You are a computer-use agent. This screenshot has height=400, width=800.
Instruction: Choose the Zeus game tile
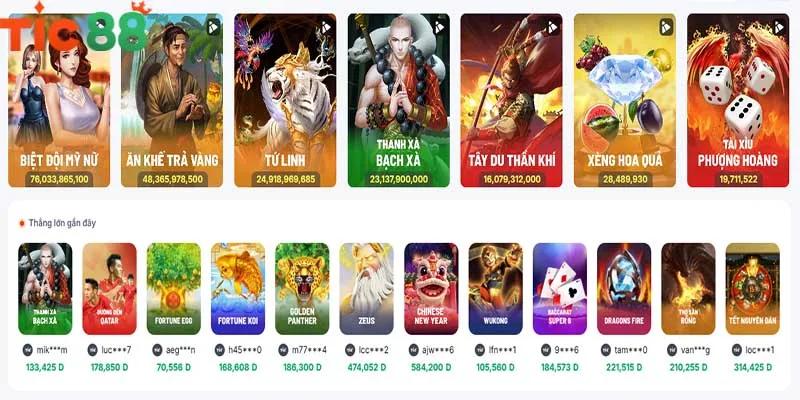click(x=367, y=289)
